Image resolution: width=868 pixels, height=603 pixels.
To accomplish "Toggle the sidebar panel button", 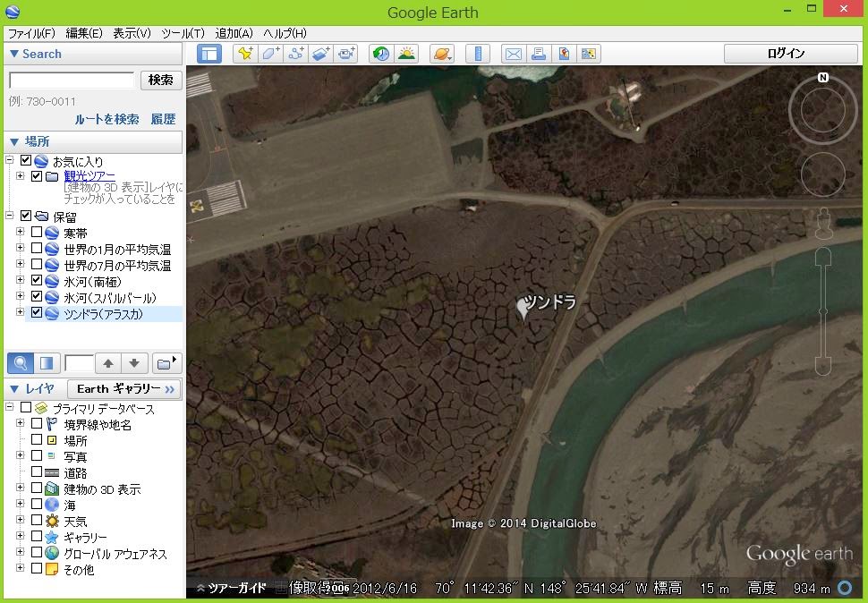I will click(209, 54).
